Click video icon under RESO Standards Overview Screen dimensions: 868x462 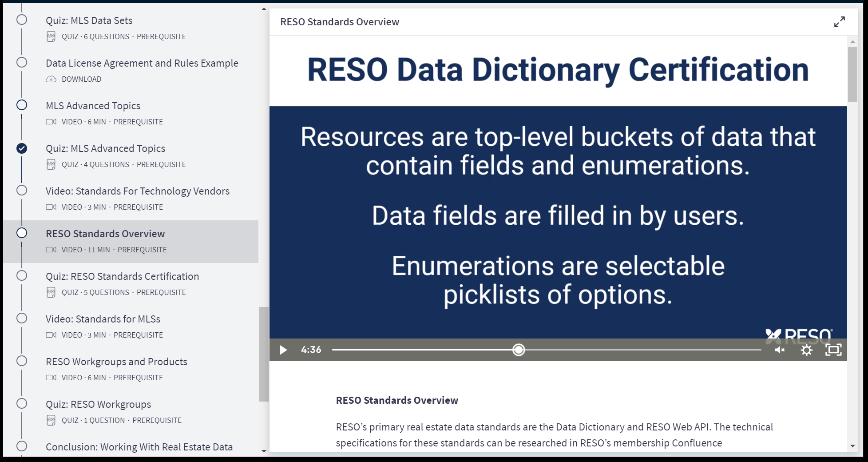tap(51, 250)
